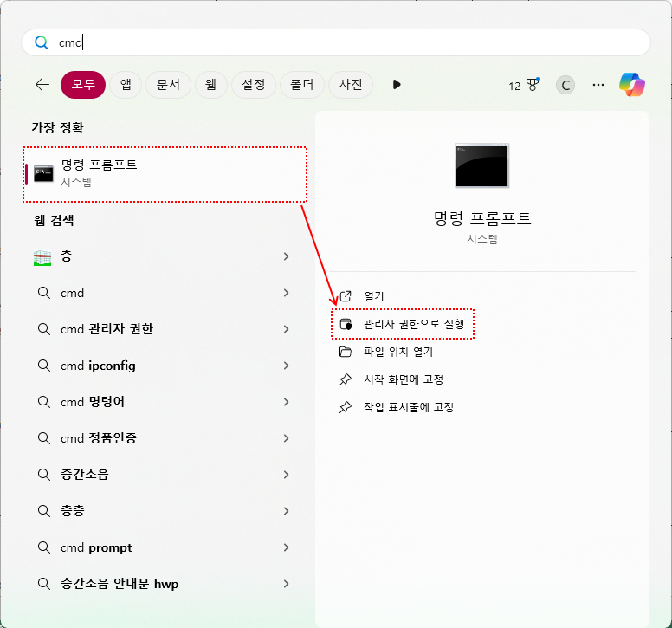Select the 층층 suggestion text
Viewport: 672px width, 628px height.
[x=73, y=511]
